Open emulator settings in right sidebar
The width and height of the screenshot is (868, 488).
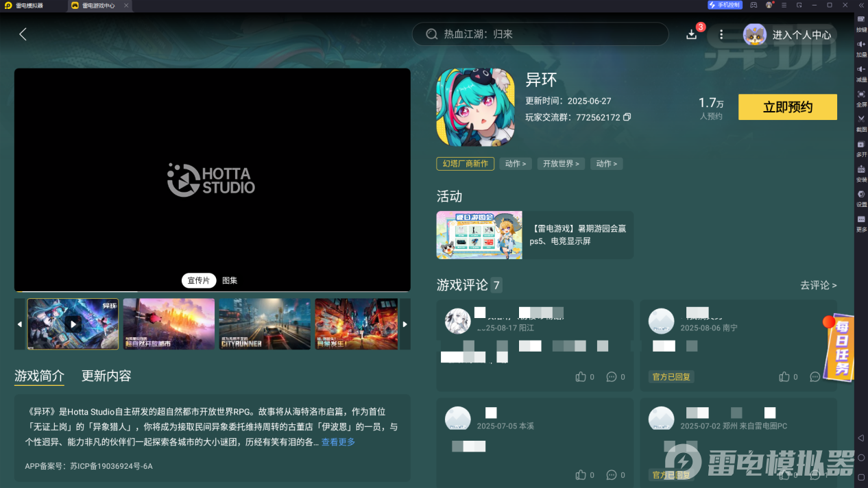point(861,198)
